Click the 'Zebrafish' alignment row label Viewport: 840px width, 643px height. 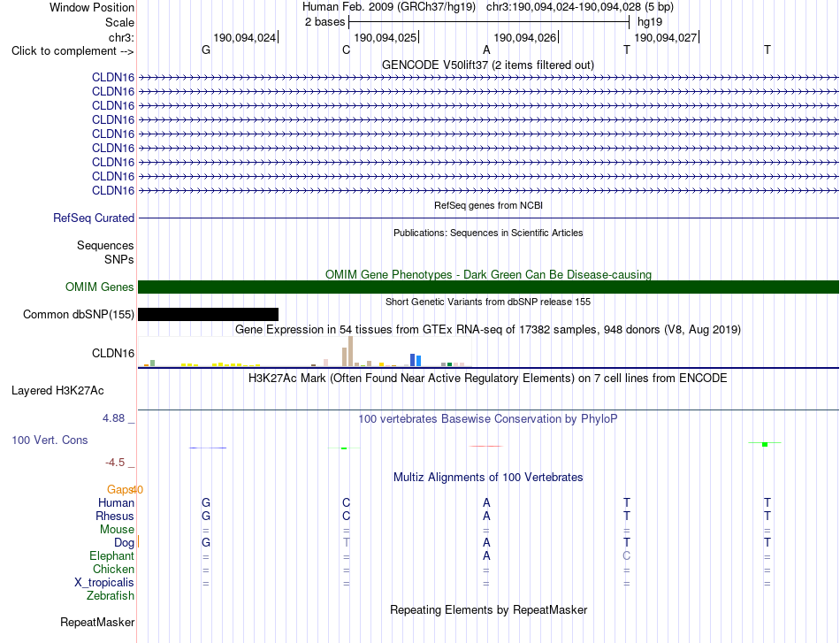(x=111, y=595)
